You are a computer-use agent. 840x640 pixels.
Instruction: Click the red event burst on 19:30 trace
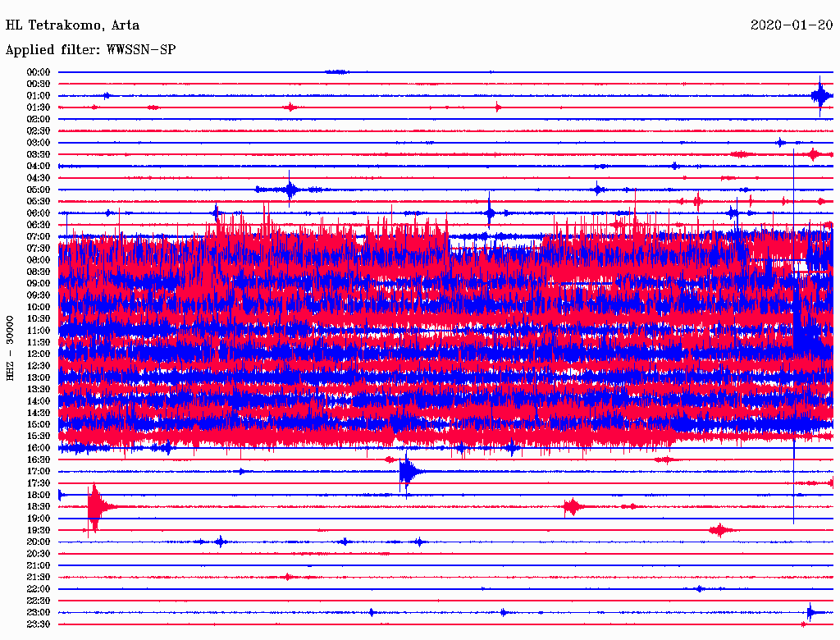click(x=720, y=531)
